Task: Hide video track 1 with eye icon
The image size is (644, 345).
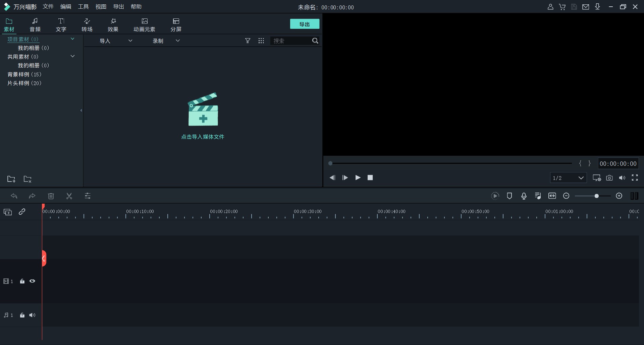Action: (32, 281)
